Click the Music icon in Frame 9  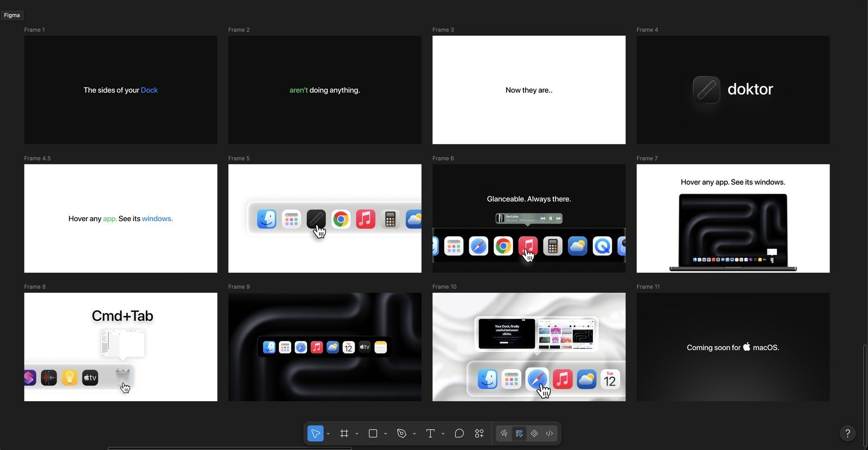click(x=317, y=347)
